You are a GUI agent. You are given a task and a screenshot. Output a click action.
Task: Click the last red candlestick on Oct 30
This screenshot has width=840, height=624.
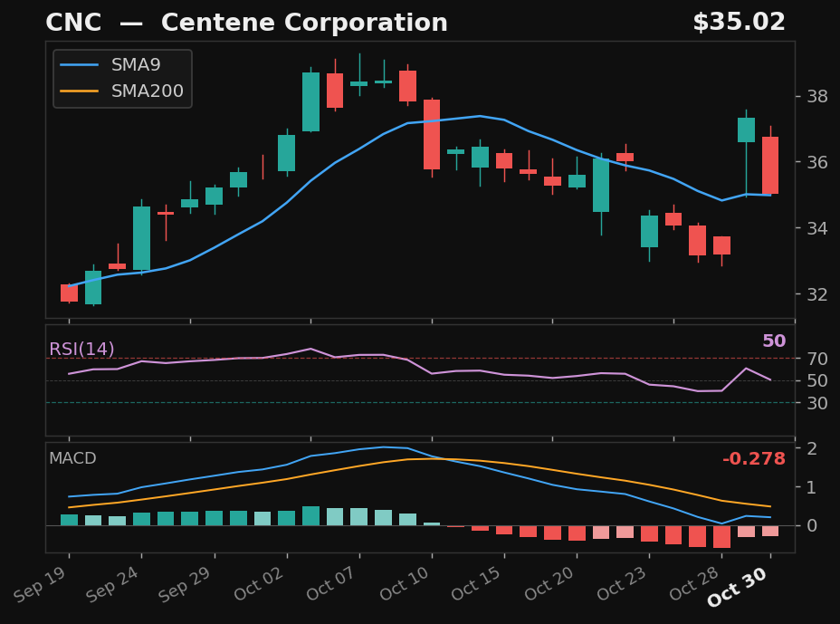[770, 165]
